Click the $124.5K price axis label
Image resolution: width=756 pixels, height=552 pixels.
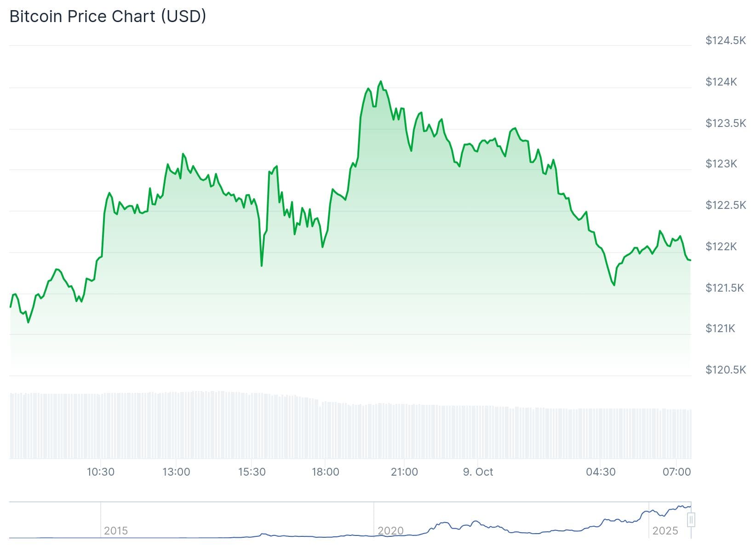726,40
